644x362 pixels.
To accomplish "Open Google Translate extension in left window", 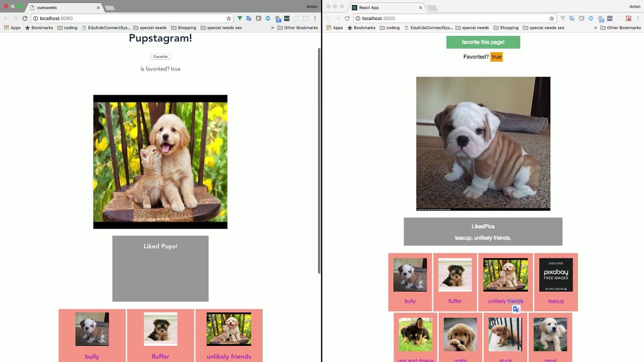I will tap(249, 19).
